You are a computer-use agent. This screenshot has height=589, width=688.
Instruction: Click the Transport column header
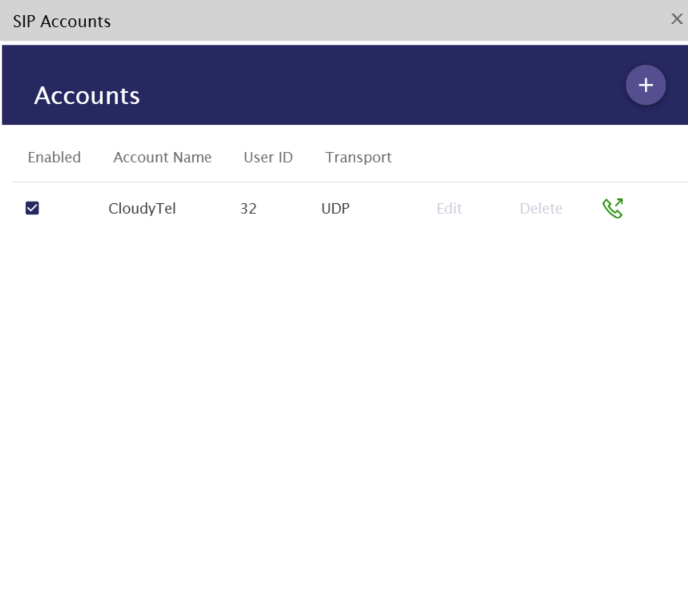coord(358,157)
